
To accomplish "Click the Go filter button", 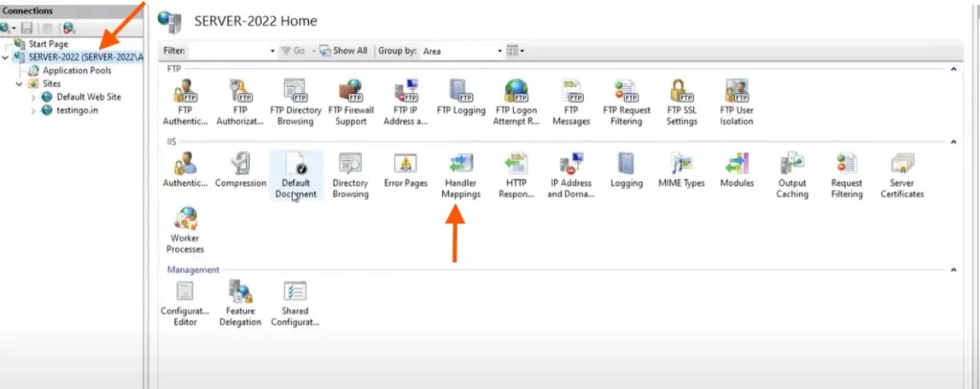I will (293, 51).
